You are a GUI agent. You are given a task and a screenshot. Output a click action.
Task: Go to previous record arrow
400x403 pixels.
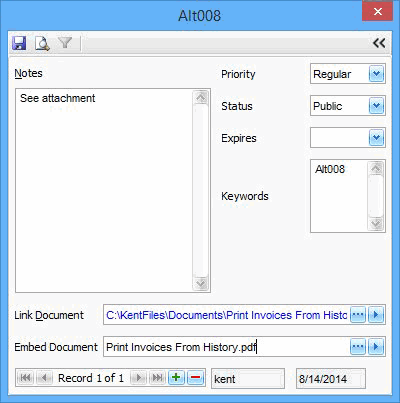(x=43, y=378)
